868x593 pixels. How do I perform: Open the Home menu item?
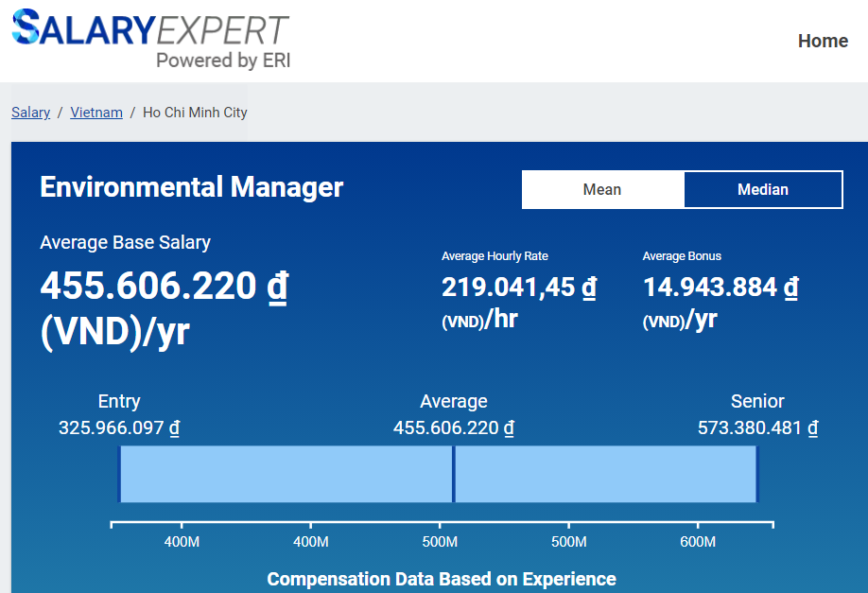coord(823,41)
